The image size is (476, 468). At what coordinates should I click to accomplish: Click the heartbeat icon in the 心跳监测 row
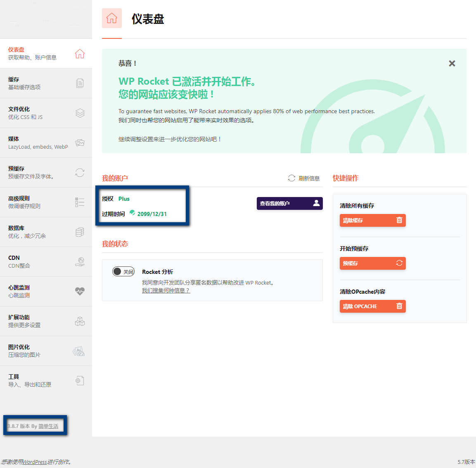click(x=80, y=291)
